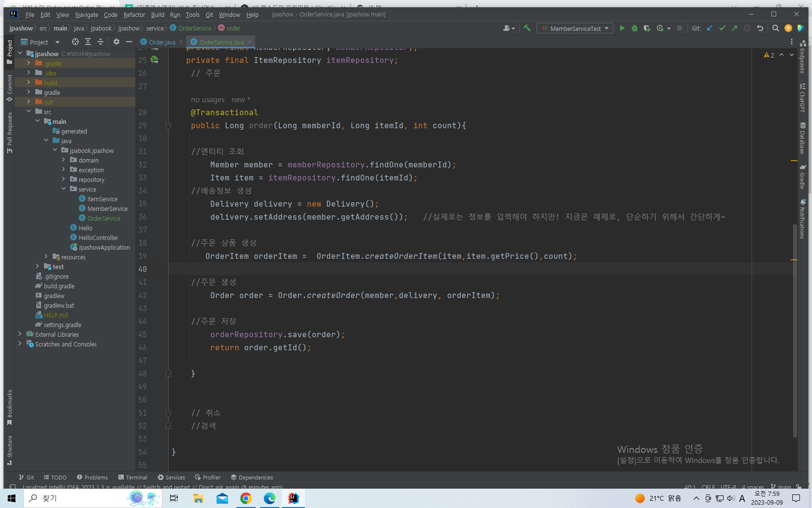Collapse the service package
This screenshot has width=812, height=508.
(63, 189)
